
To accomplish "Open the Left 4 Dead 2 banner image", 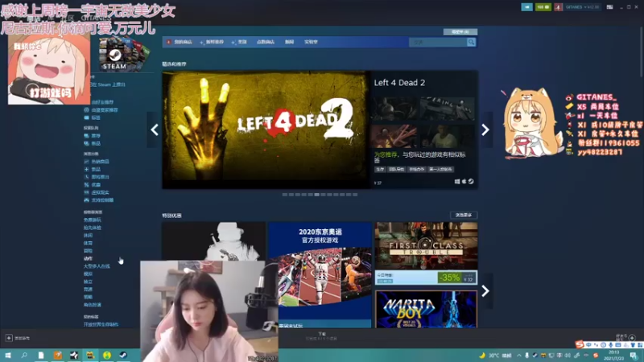I will click(266, 130).
